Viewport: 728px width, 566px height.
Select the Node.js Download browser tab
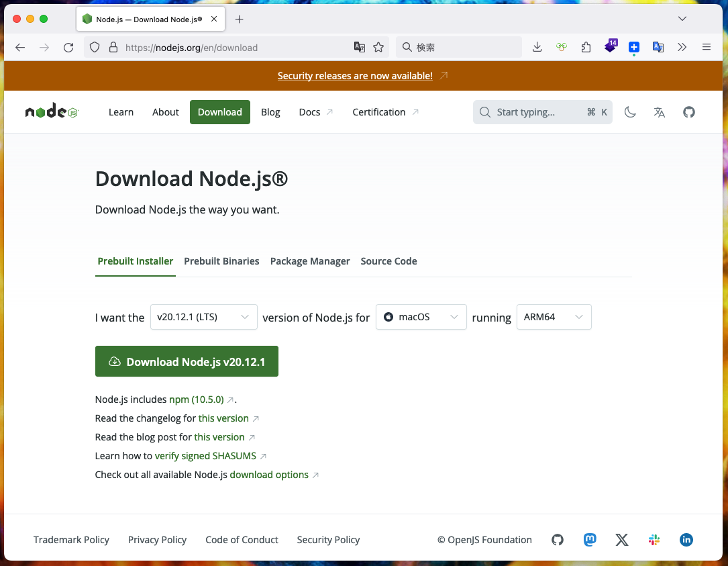click(x=150, y=19)
